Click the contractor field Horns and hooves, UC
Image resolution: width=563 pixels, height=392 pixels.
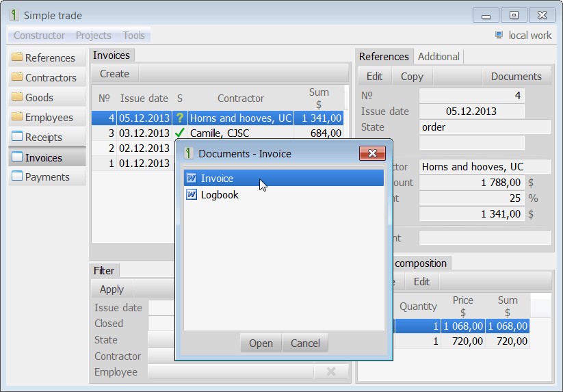(484, 166)
